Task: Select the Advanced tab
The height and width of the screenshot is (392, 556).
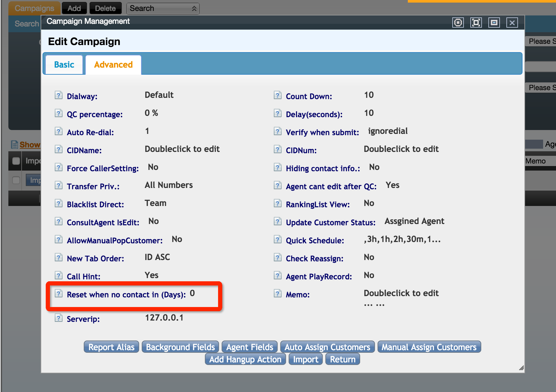Action: click(113, 65)
